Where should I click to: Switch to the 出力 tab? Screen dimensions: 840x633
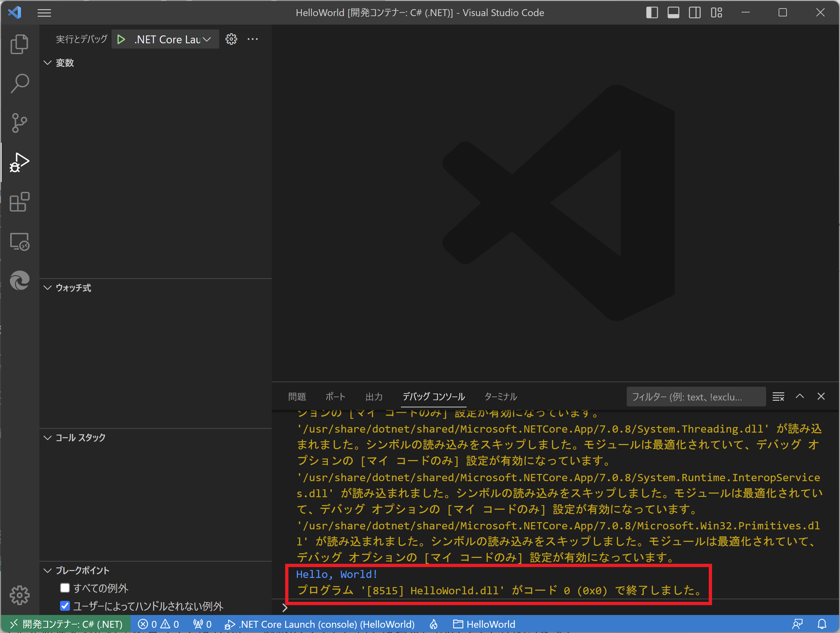pos(374,397)
